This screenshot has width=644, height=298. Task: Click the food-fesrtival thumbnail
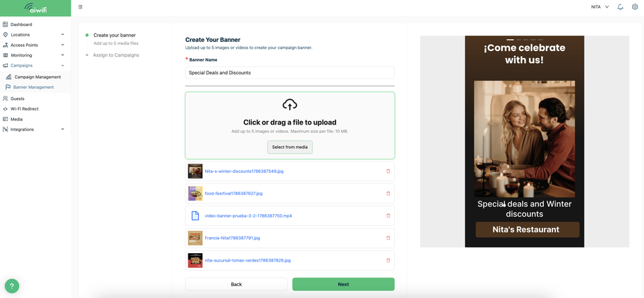click(195, 193)
